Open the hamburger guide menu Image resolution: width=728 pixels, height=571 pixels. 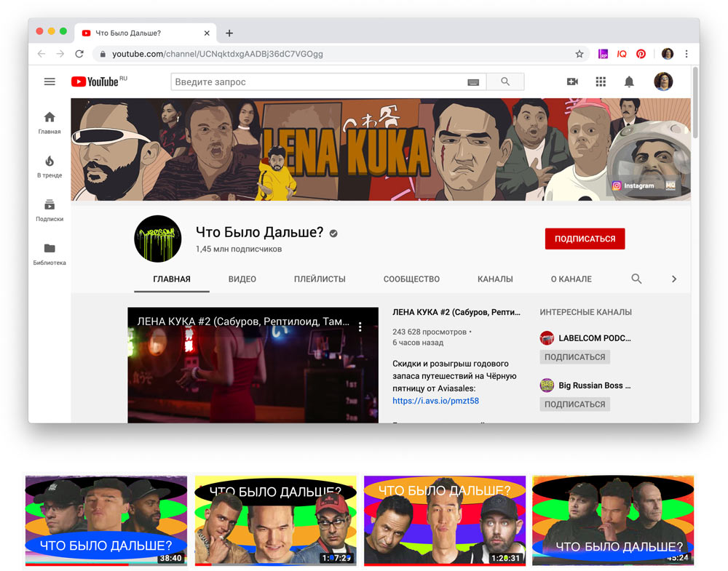pos(50,82)
